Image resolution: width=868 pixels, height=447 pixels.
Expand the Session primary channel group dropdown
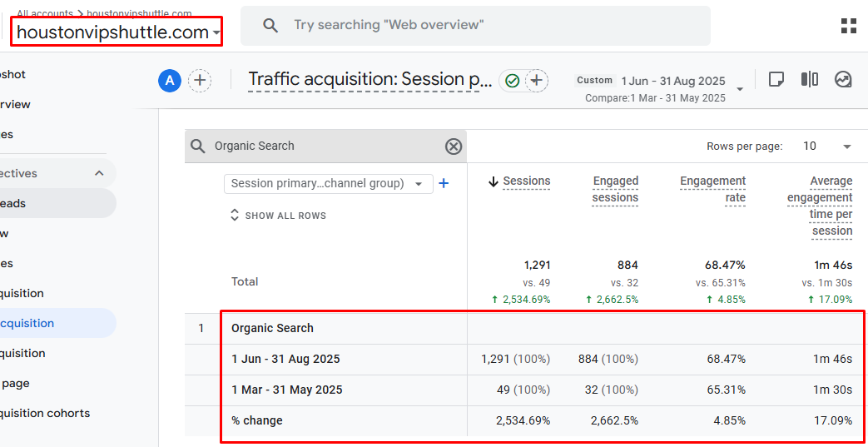coord(328,183)
